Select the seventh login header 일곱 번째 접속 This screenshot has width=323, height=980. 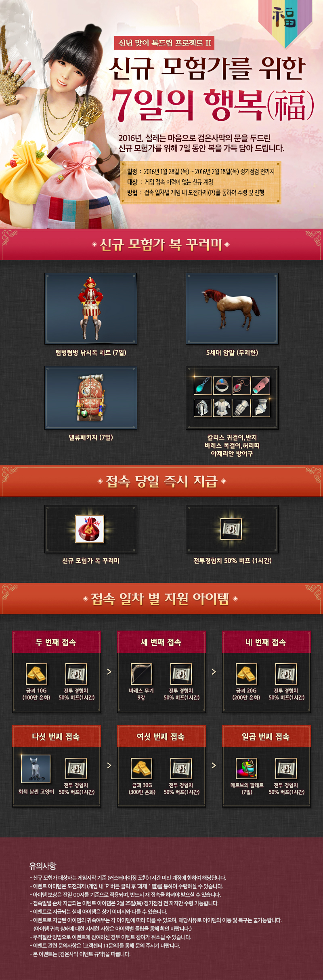point(266,737)
